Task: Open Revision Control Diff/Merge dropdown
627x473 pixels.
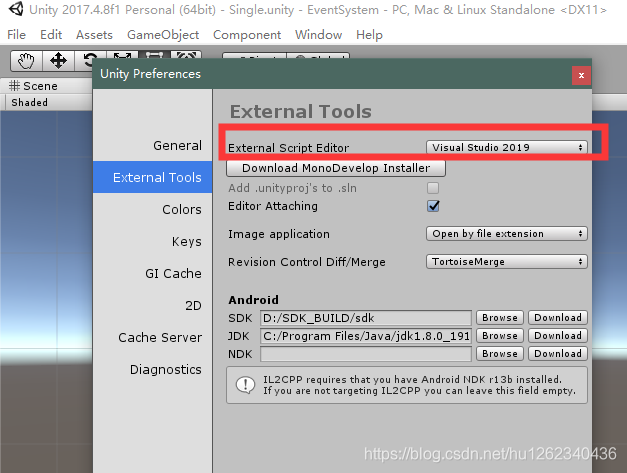Action: pos(507,261)
